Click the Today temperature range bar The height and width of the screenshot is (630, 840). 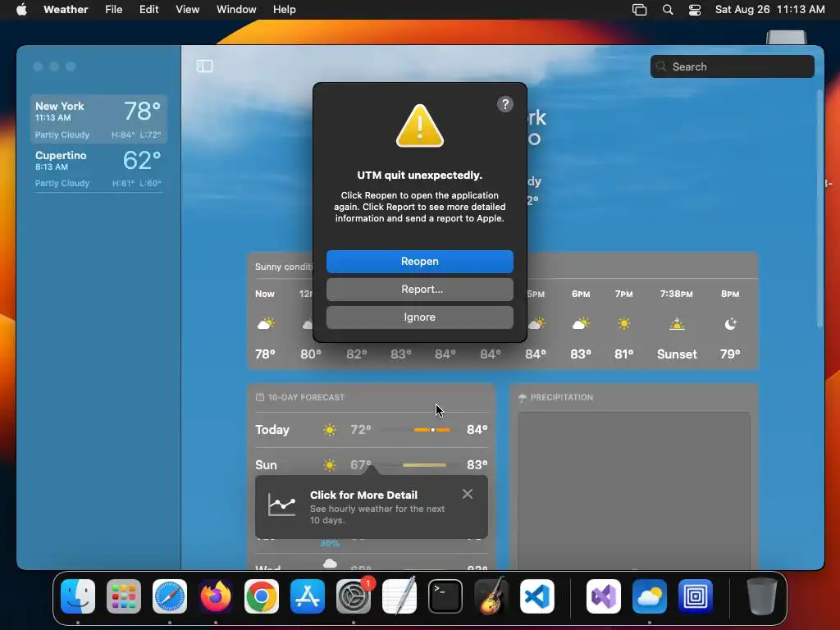pyautogui.click(x=431, y=430)
